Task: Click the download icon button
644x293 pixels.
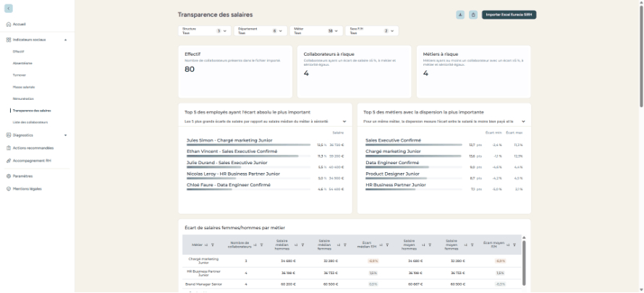Action: coord(460,14)
